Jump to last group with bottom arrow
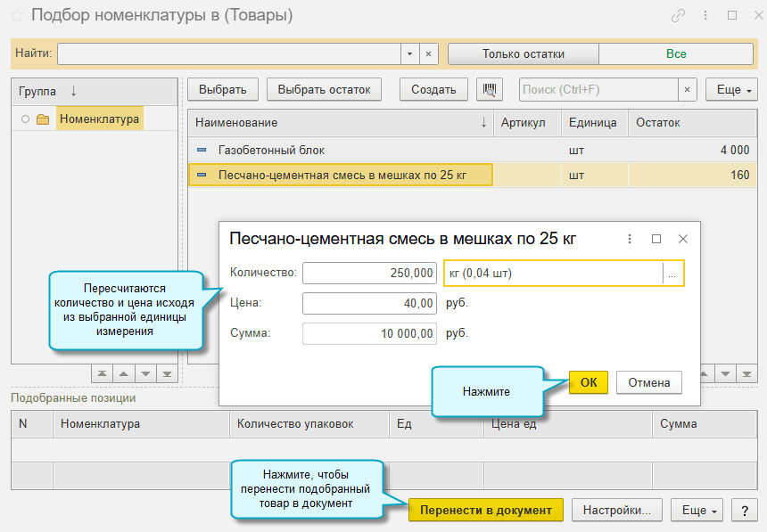 [x=168, y=374]
